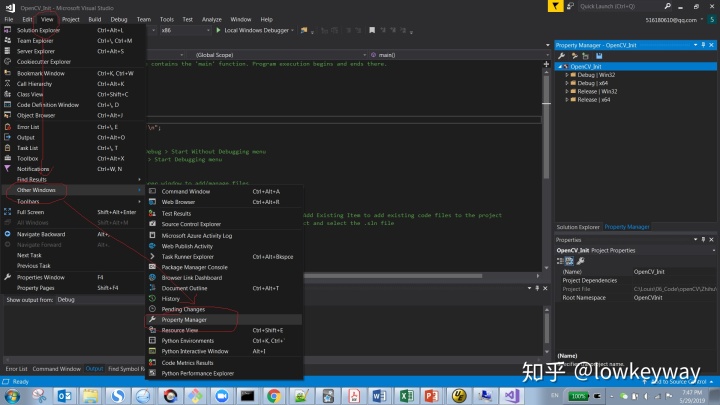Click the Quick Launch search field
This screenshot has width=720, height=405.
coord(620,6)
